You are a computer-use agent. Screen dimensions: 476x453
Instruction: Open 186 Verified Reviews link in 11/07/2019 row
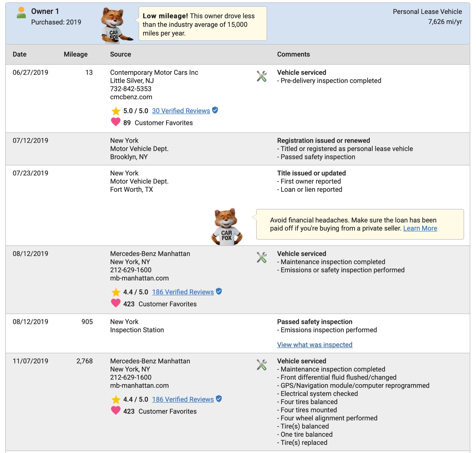click(x=183, y=399)
